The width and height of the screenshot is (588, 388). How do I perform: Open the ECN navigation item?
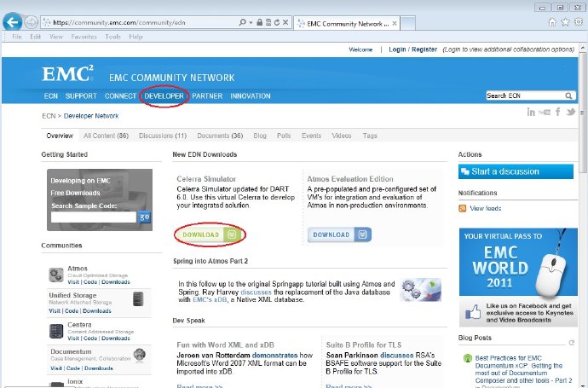[50, 96]
